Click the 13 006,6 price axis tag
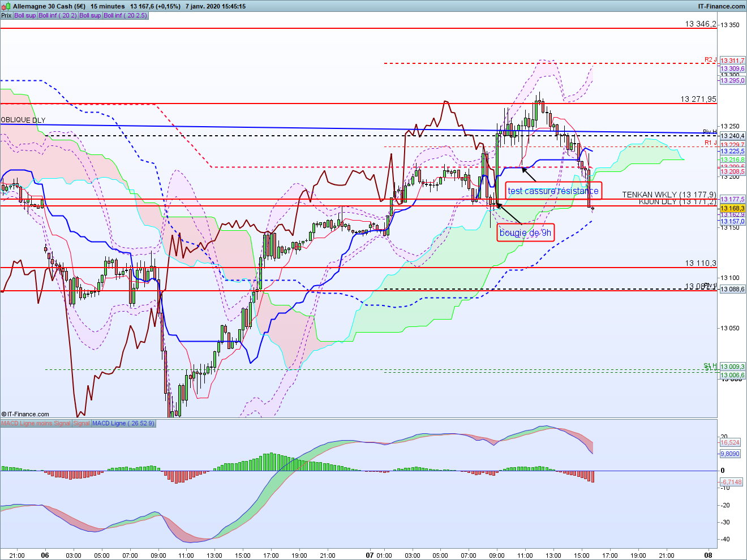The image size is (747, 560). (x=732, y=375)
